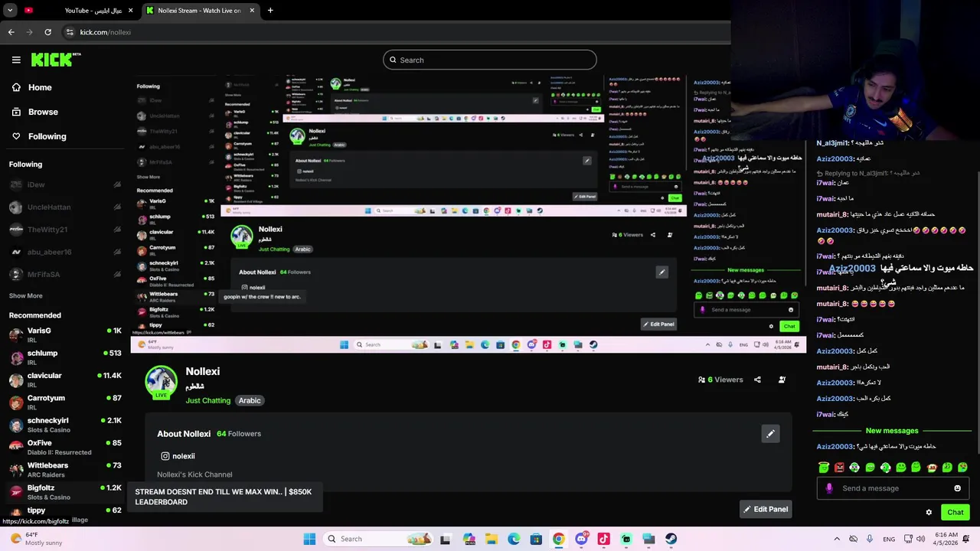Viewport: 980px width, 551px height.
Task: Click New messages in chat
Action: tap(892, 431)
